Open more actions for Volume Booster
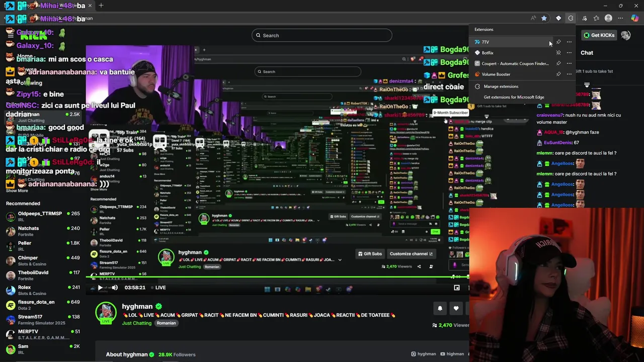Viewport: 644px width, 362px height. point(569,74)
